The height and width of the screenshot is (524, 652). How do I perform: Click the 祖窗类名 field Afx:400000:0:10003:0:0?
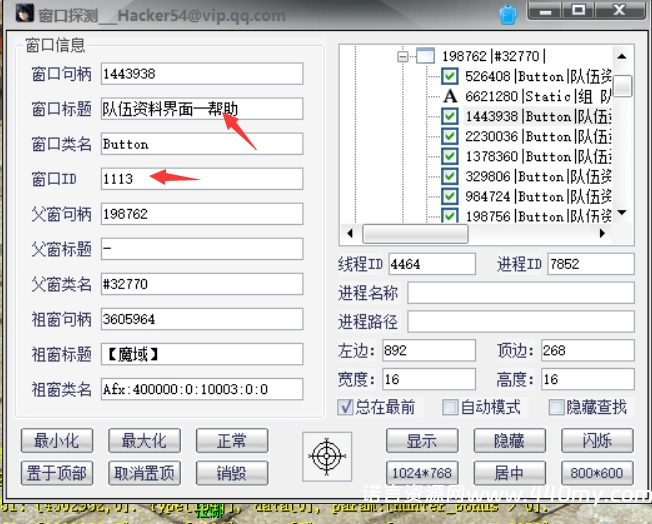(202, 389)
